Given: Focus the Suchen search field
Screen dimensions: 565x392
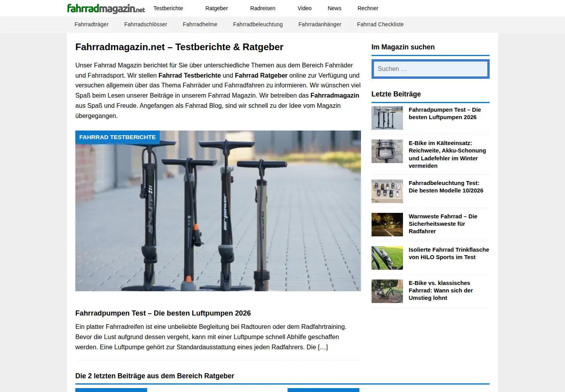Looking at the screenshot, I should pos(430,69).
